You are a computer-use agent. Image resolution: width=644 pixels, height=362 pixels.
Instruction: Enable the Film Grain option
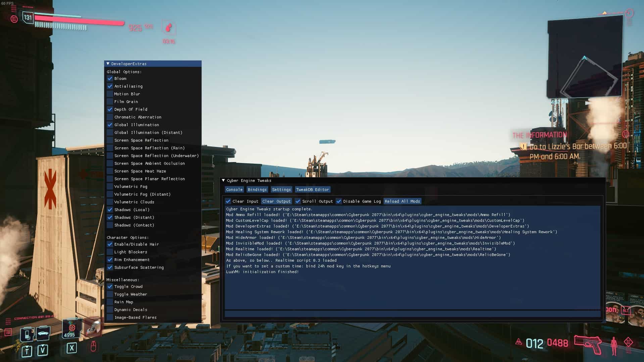point(110,102)
